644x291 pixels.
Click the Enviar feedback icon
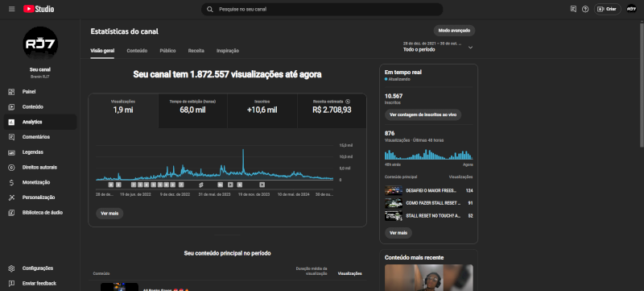pyautogui.click(x=11, y=283)
